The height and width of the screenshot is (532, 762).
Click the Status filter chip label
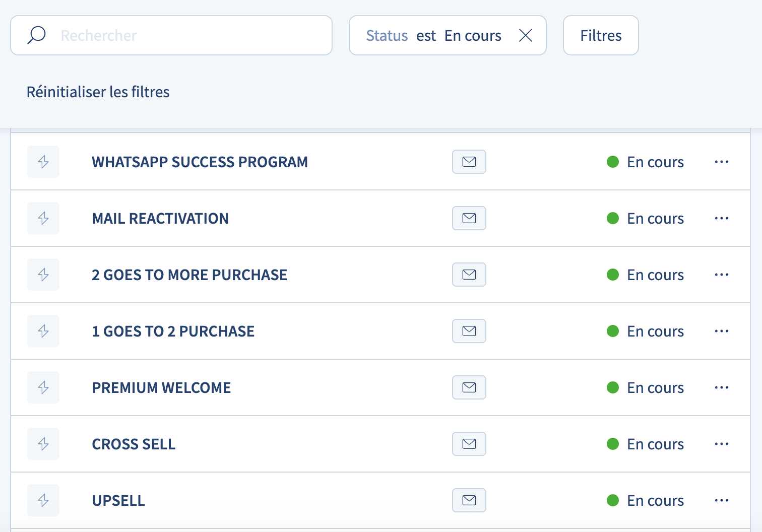pyautogui.click(x=387, y=35)
